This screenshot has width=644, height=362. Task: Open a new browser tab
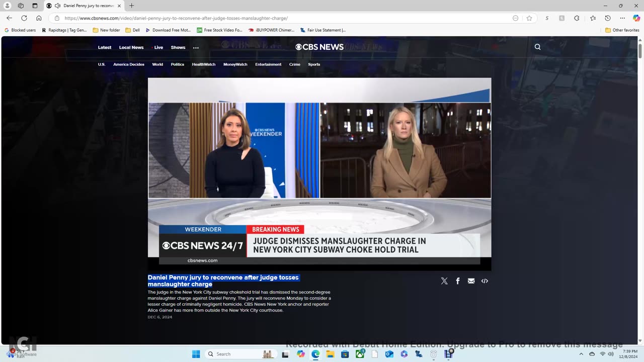(131, 6)
